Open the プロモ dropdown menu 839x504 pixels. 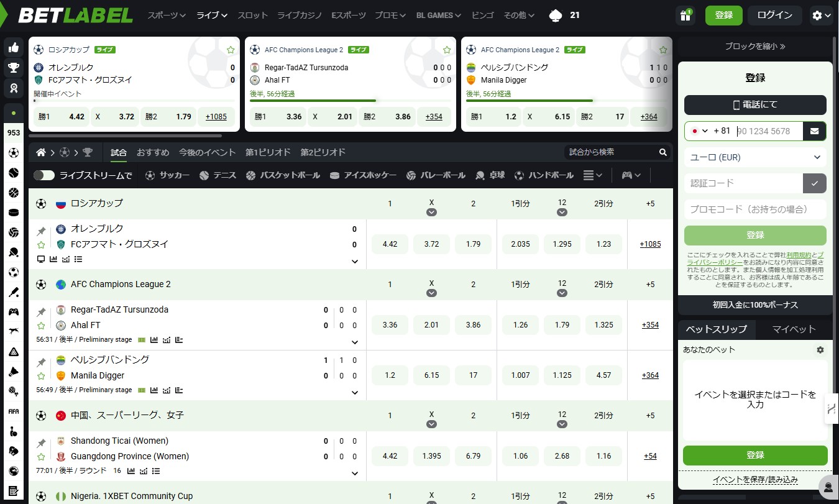point(390,16)
